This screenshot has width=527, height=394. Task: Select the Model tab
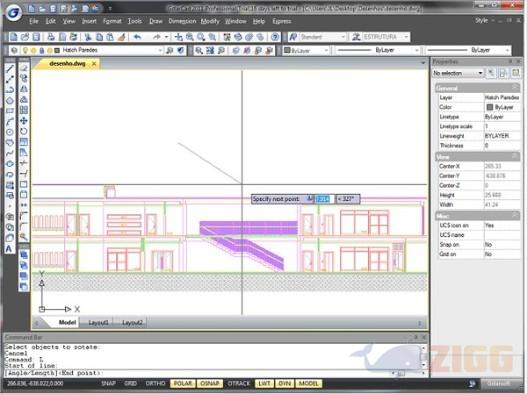(67, 323)
